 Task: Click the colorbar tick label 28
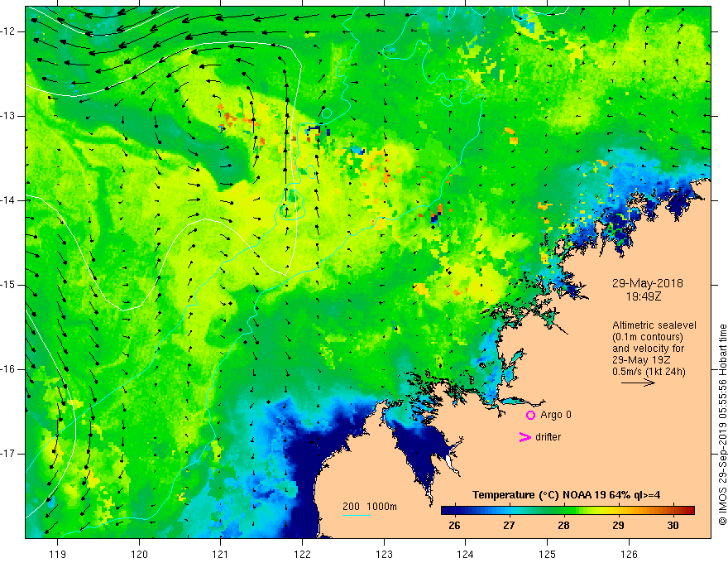point(563,526)
